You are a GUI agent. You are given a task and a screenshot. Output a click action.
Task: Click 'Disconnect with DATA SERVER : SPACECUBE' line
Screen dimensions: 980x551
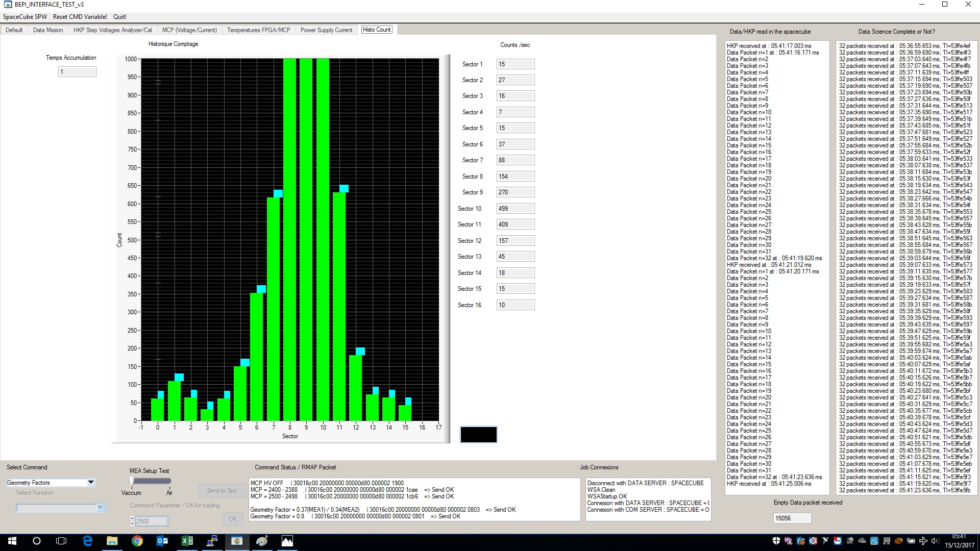645,483
